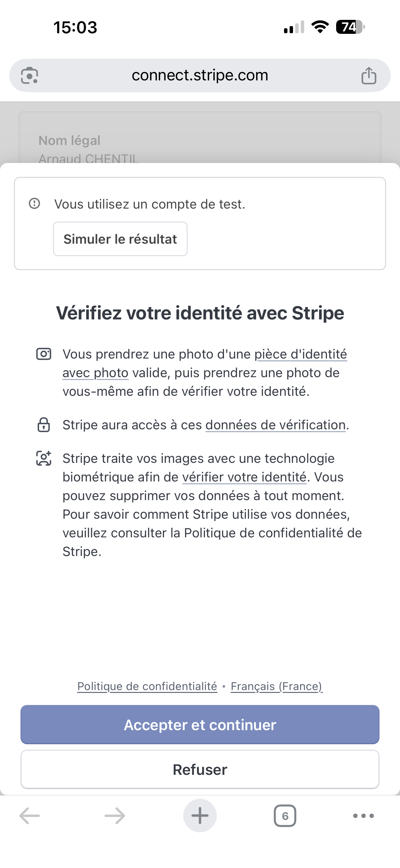The image size is (400, 868).
Task: Tap the camera icon beside photo instructions
Action: (44, 354)
